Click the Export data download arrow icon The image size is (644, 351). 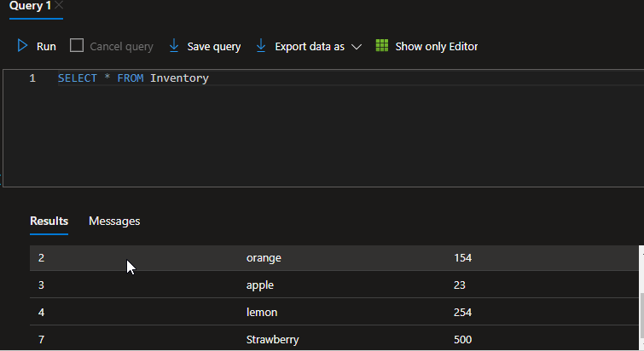[x=261, y=45]
